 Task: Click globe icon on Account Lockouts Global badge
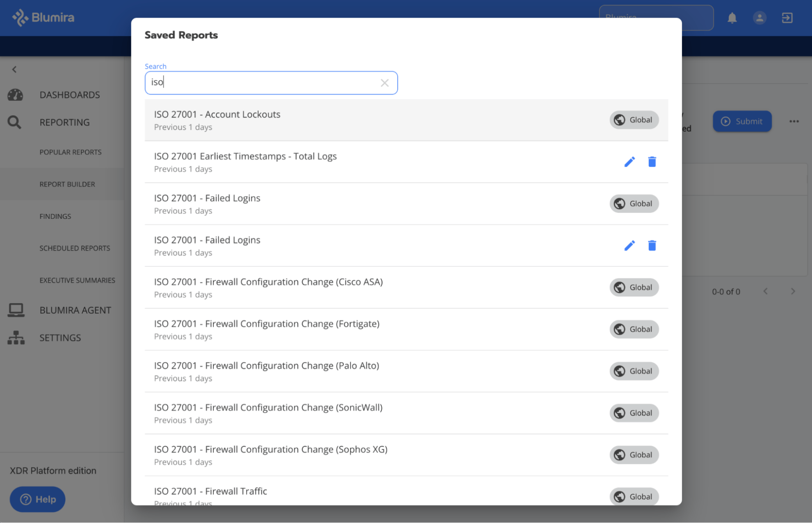point(620,120)
